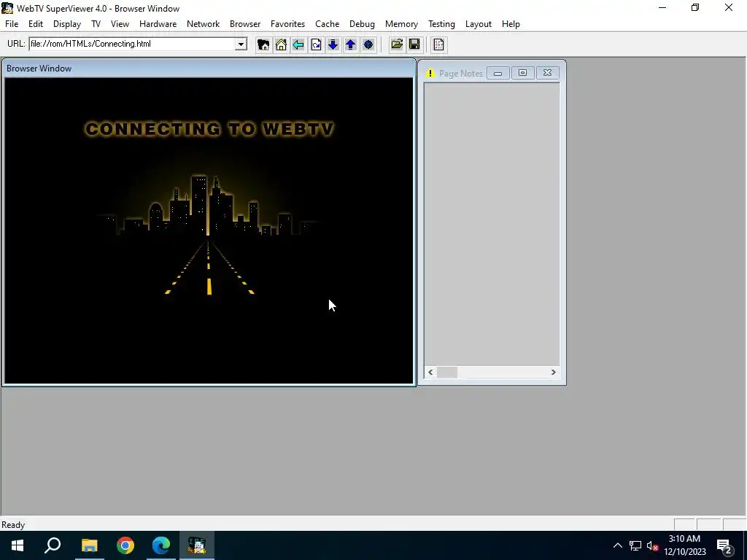This screenshot has width=747, height=560.
Task: Click the Page Notes horizontal scrollbar thumb
Action: pos(447,373)
